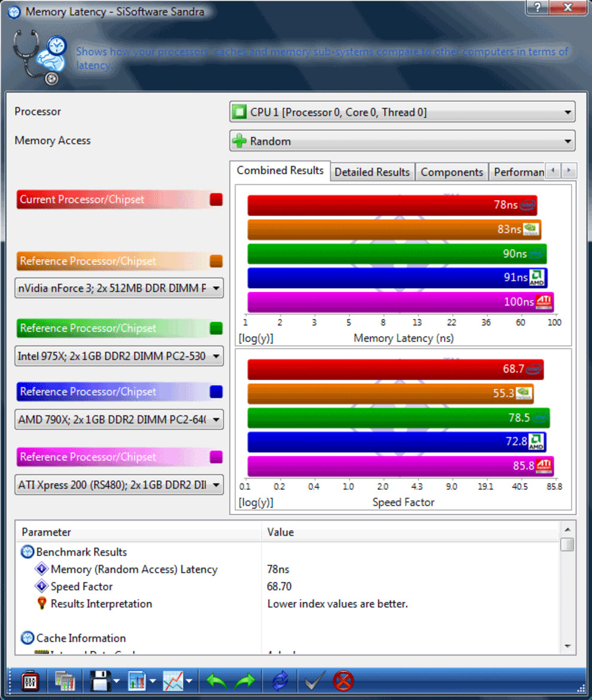Click the tab strip right scroll arrow

coord(569,170)
